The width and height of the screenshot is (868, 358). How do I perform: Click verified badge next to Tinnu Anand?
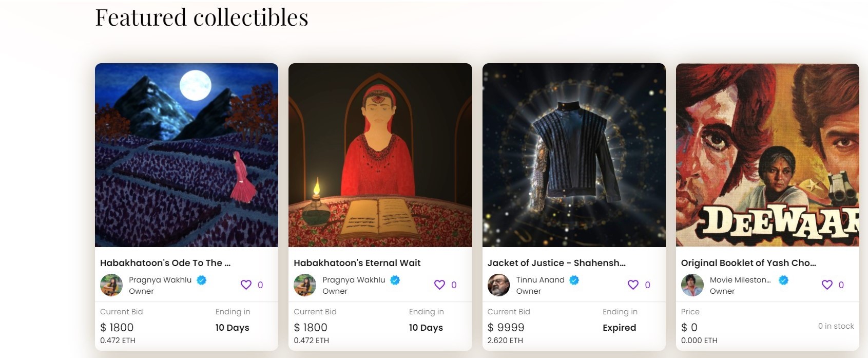[574, 280]
